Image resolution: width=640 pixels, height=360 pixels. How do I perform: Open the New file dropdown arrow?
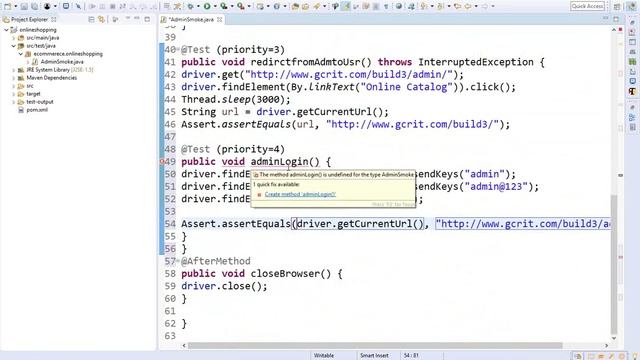16,6
